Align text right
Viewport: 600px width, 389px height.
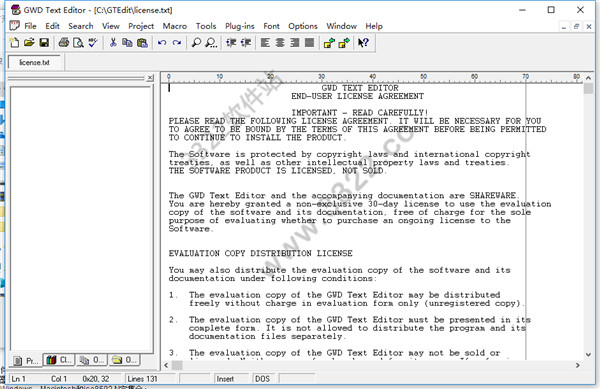click(x=294, y=42)
